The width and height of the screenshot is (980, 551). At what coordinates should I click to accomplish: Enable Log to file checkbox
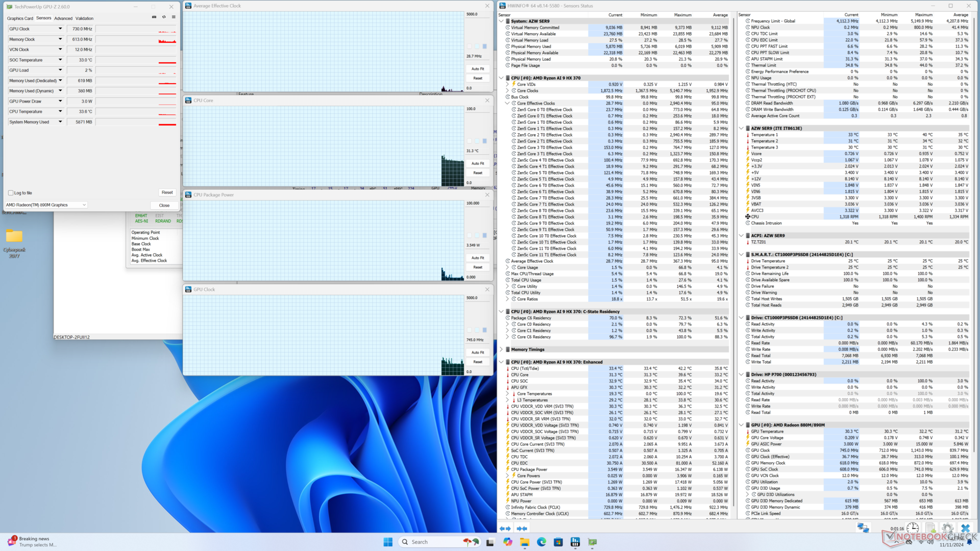coord(11,193)
